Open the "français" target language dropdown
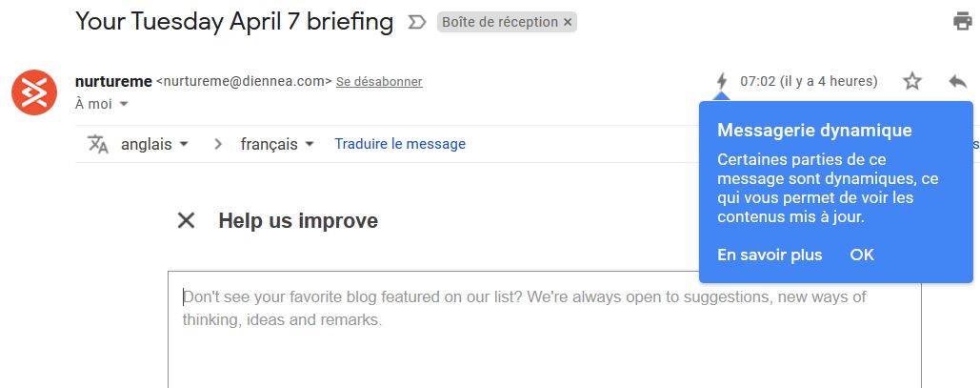This screenshot has width=980, height=388. 276,144
